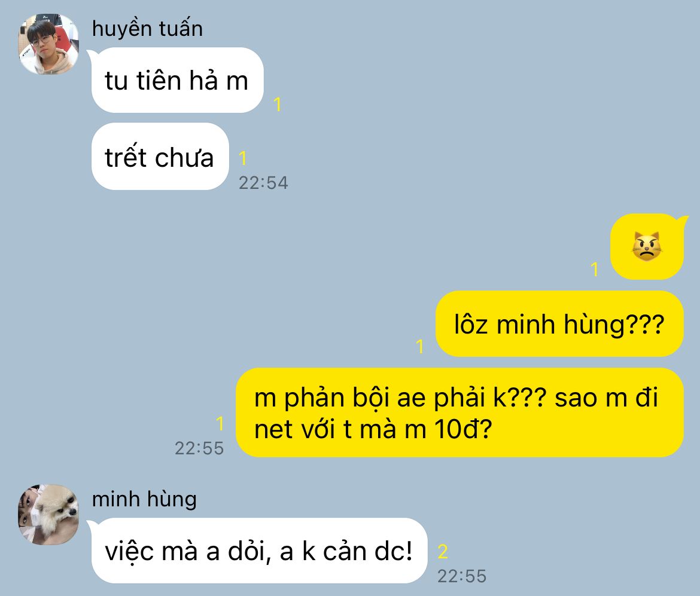Open minh hùng's dog profile avatar
This screenshot has width=700, height=596.
point(48,515)
